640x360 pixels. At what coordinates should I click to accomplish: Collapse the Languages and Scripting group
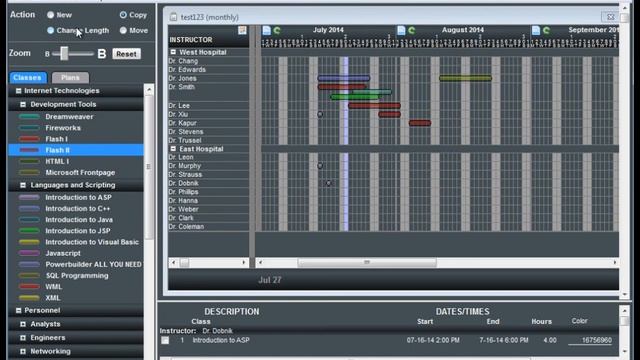[x=23, y=185]
